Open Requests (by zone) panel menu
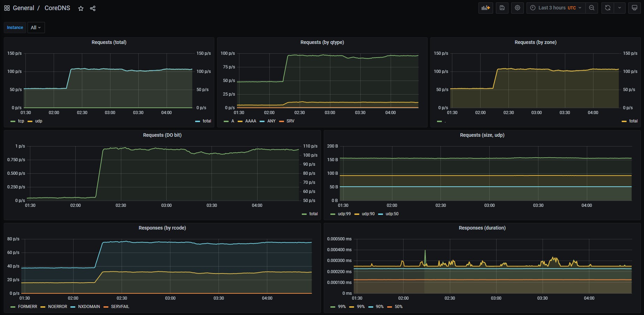Screen dimensions: 644x315 [x=535, y=42]
